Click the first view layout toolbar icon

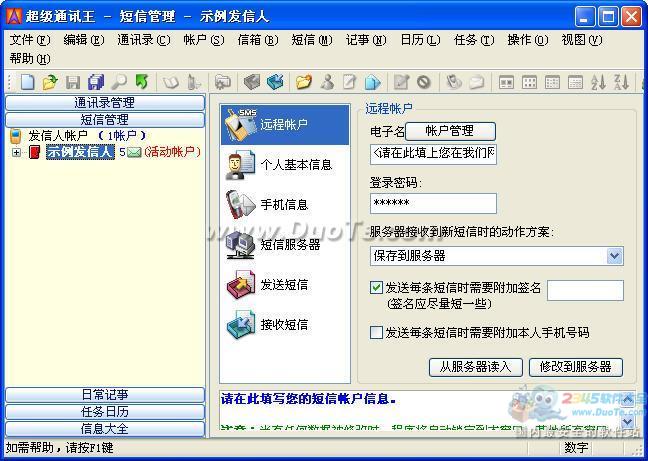(506, 82)
